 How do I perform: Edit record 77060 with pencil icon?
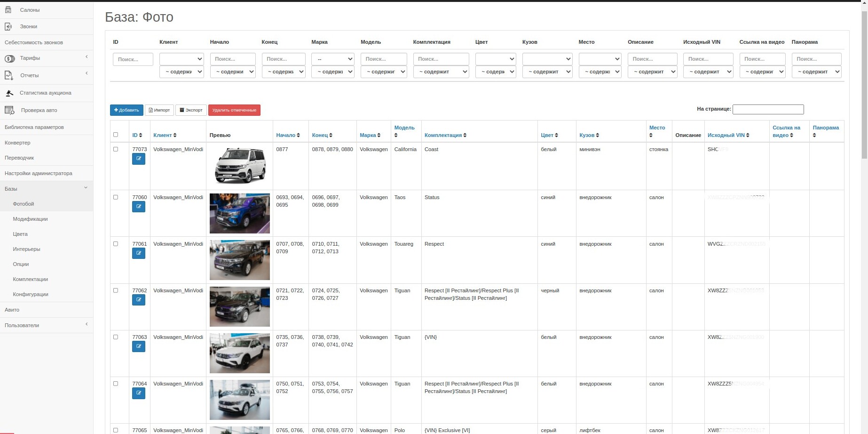pyautogui.click(x=139, y=206)
